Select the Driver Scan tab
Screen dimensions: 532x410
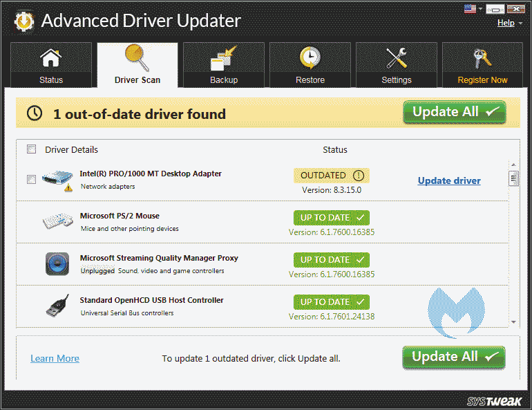click(137, 65)
